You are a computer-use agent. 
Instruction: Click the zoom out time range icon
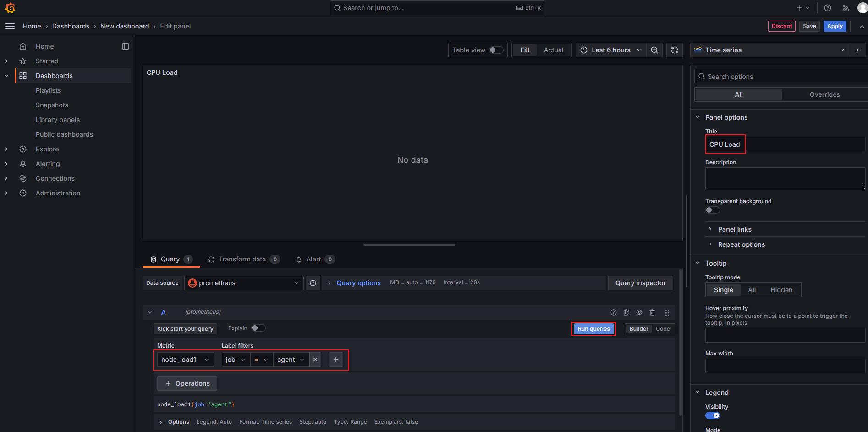click(654, 50)
